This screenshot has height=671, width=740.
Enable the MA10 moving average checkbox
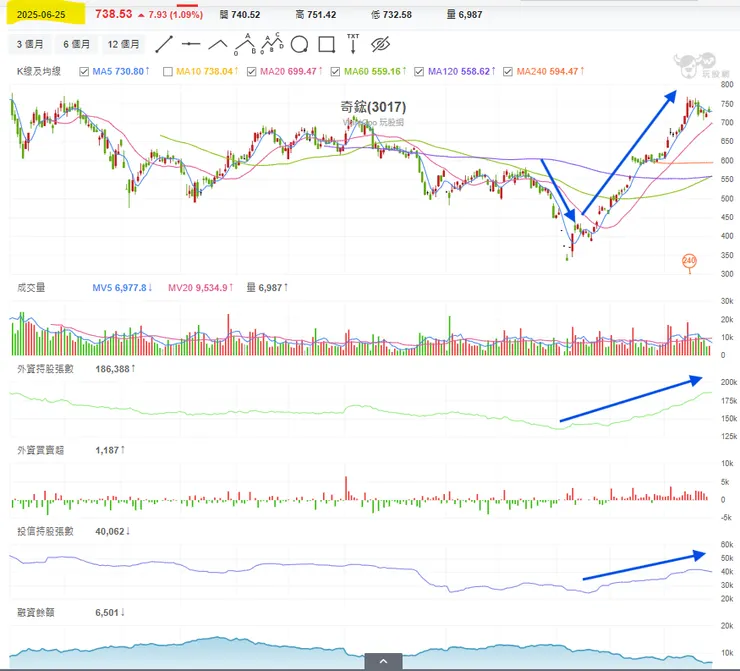pos(168,72)
